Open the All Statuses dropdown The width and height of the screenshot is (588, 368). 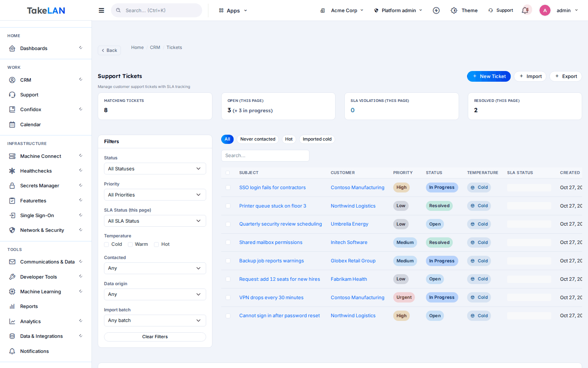coord(155,169)
